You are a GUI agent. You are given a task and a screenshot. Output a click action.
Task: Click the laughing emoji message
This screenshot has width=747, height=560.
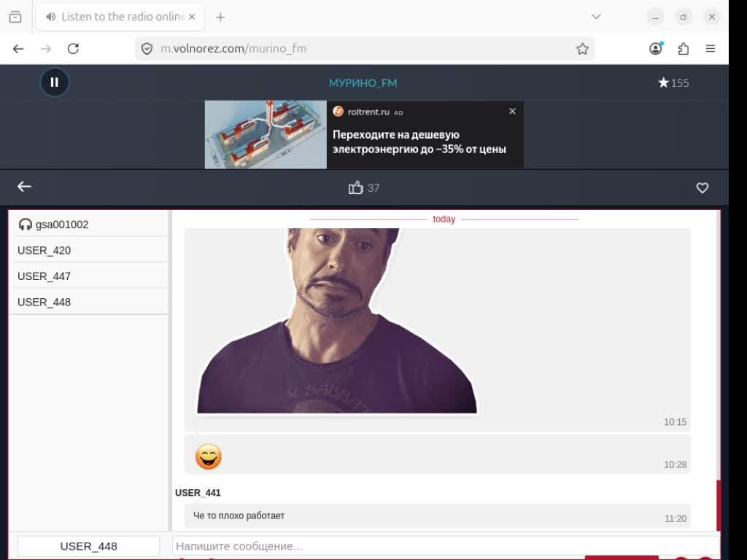[209, 456]
